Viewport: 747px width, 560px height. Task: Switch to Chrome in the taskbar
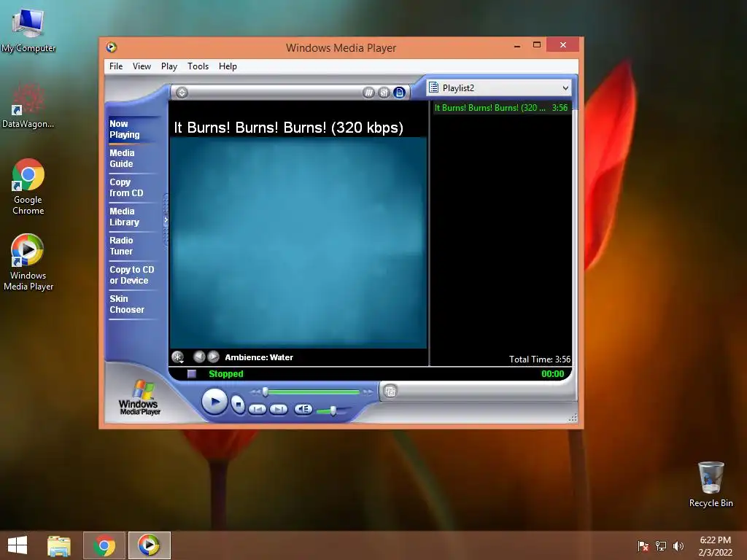click(x=104, y=545)
